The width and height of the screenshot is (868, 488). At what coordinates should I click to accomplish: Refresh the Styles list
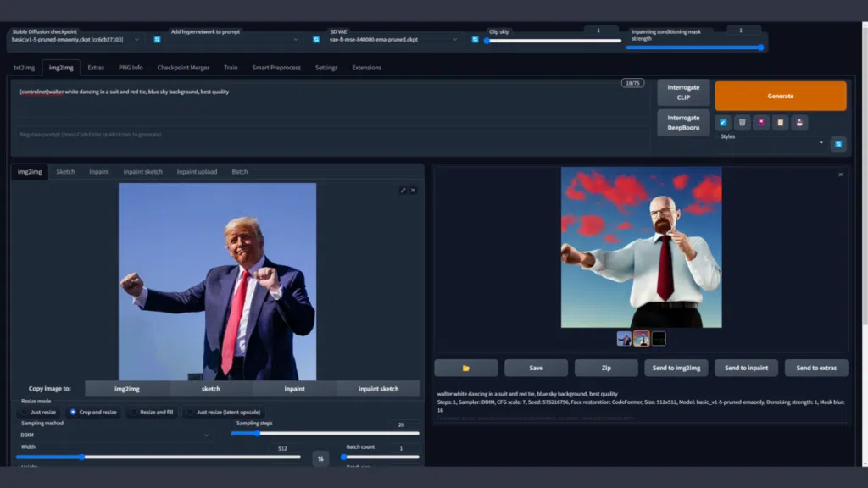pos(838,143)
